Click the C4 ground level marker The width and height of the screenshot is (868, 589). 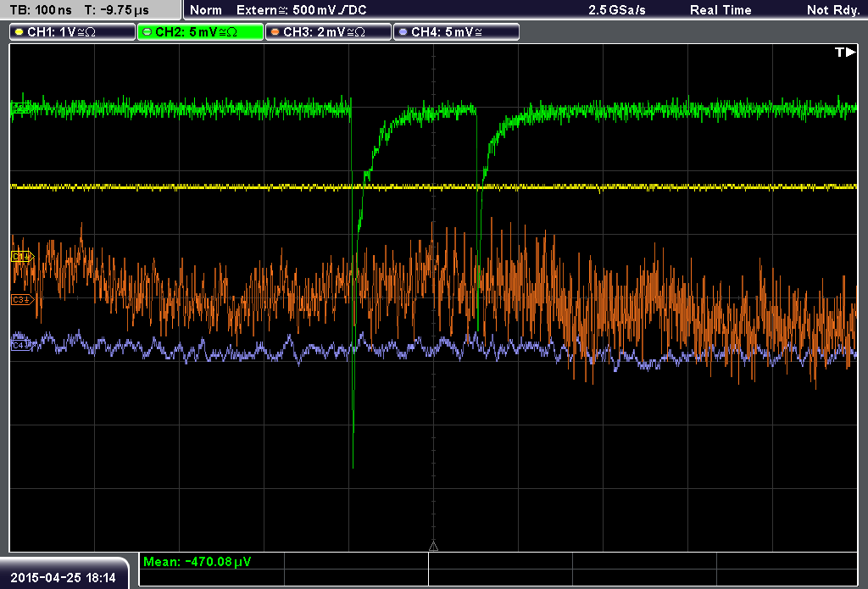tap(21, 345)
